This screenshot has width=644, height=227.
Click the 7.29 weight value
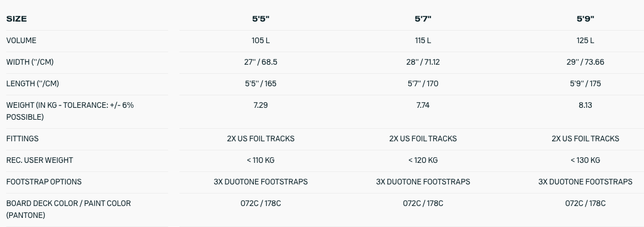[x=261, y=105]
